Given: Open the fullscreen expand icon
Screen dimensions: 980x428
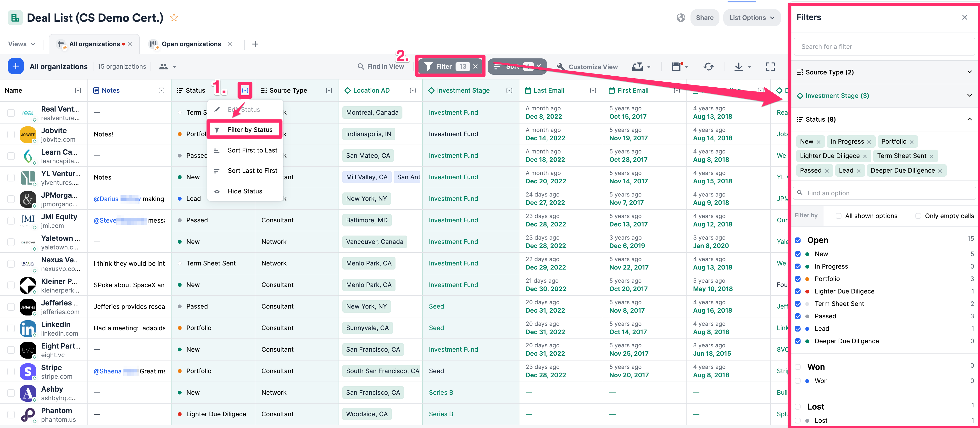Looking at the screenshot, I should click(770, 67).
